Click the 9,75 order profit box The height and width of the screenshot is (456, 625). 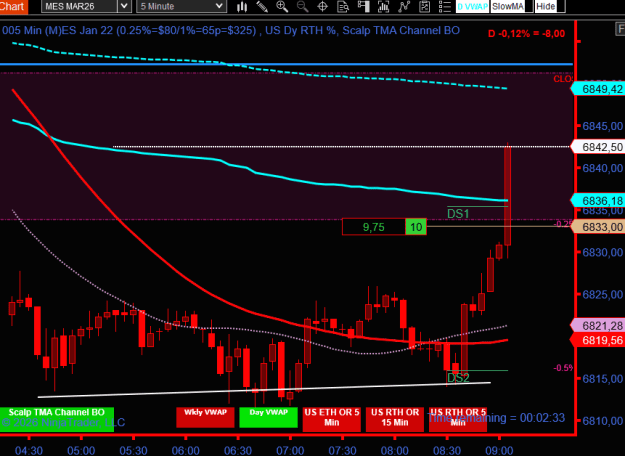coord(374,227)
